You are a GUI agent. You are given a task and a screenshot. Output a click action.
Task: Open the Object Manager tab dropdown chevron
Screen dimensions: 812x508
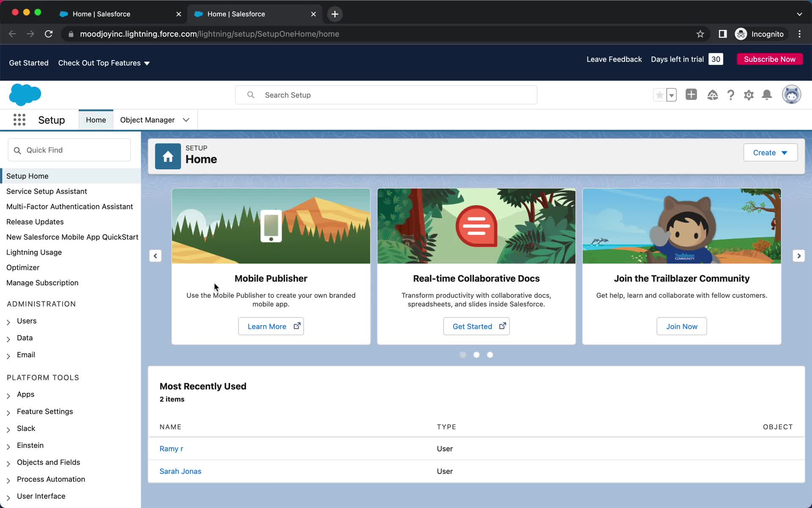click(x=186, y=120)
